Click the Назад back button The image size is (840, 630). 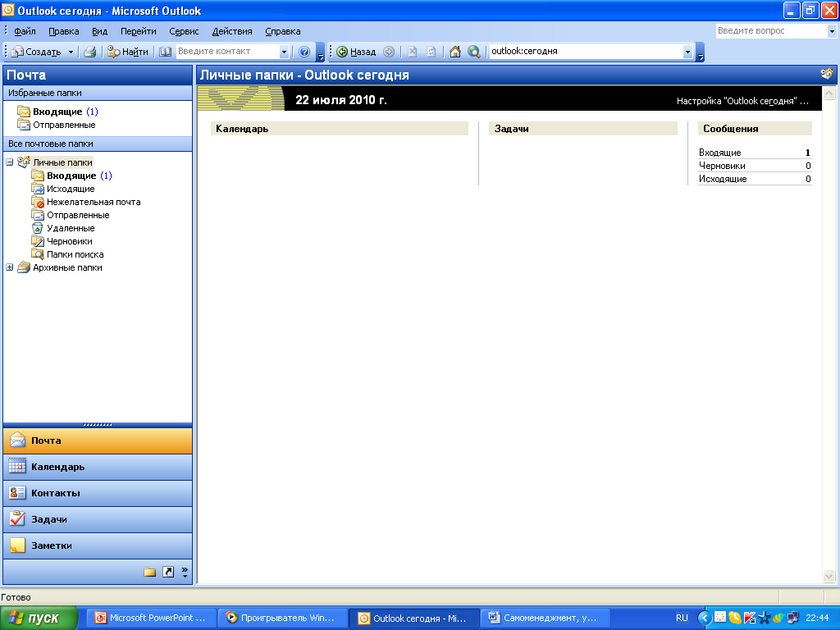356,52
